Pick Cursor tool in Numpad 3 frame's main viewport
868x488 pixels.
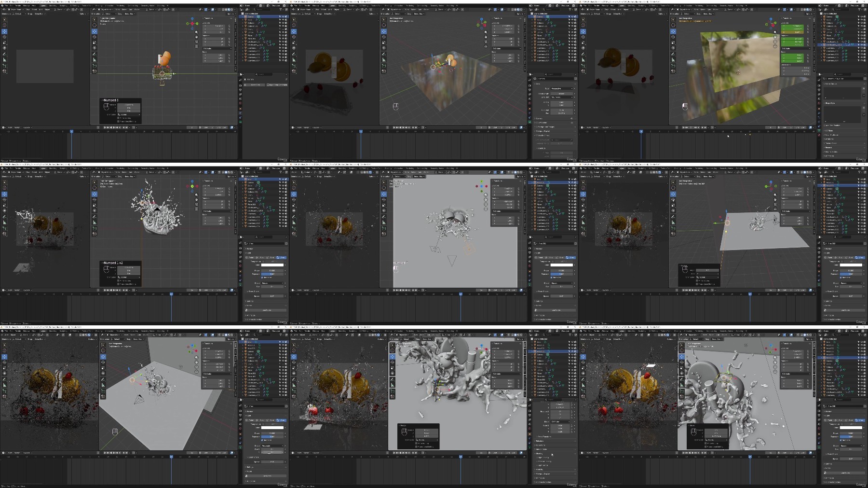point(95,26)
